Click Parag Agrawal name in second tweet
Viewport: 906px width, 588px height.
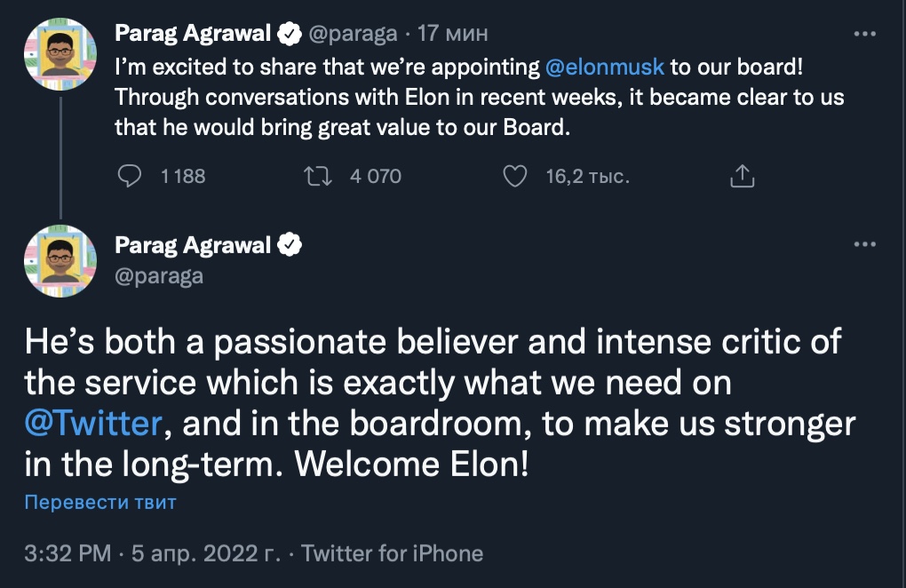tap(193, 245)
